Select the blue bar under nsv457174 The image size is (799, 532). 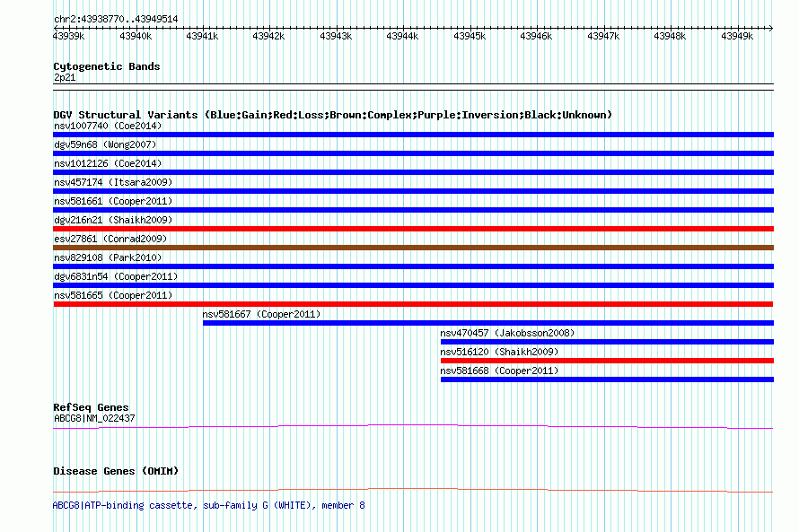[413, 191]
